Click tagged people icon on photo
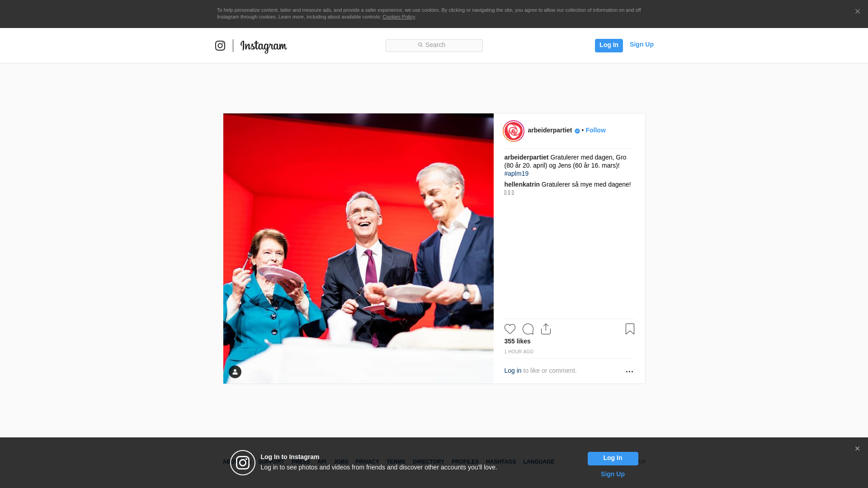This screenshot has height=488, width=868. [235, 372]
